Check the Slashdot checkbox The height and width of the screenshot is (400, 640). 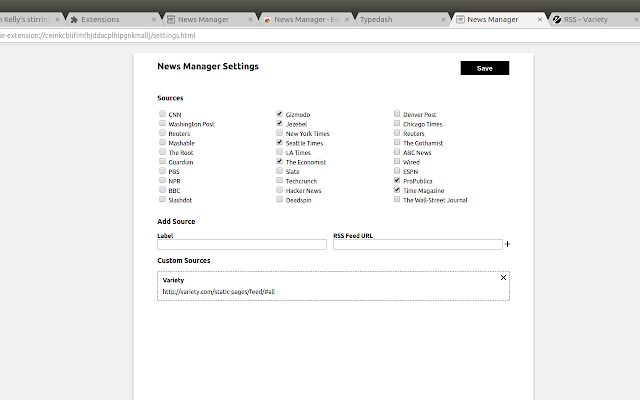click(162, 199)
